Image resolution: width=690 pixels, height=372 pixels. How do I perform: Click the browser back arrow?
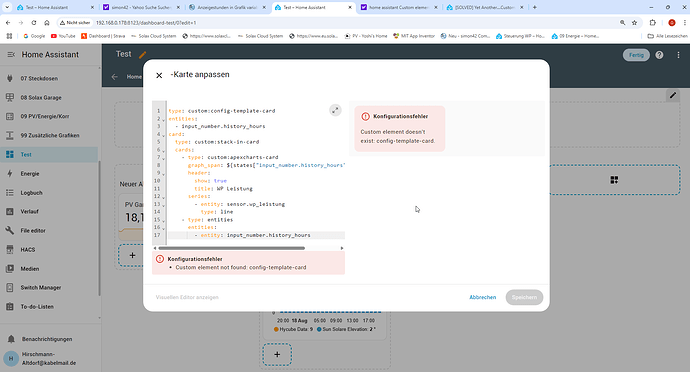[x=8, y=22]
